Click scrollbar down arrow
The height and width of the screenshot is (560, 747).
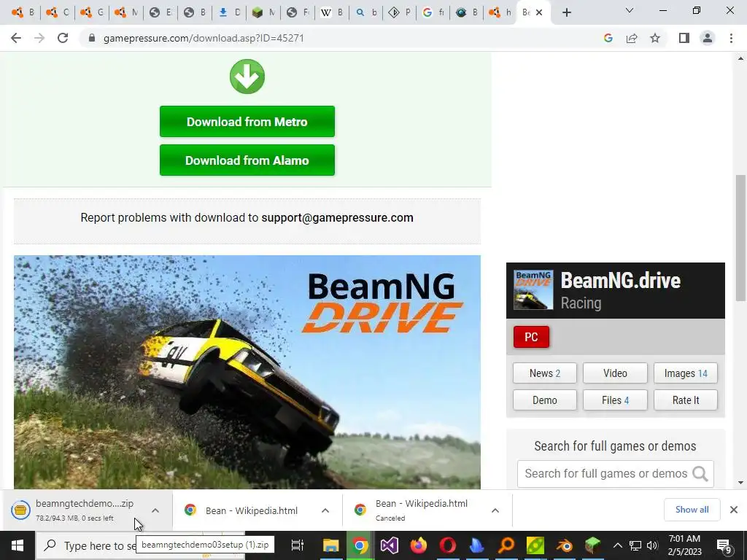click(x=740, y=483)
